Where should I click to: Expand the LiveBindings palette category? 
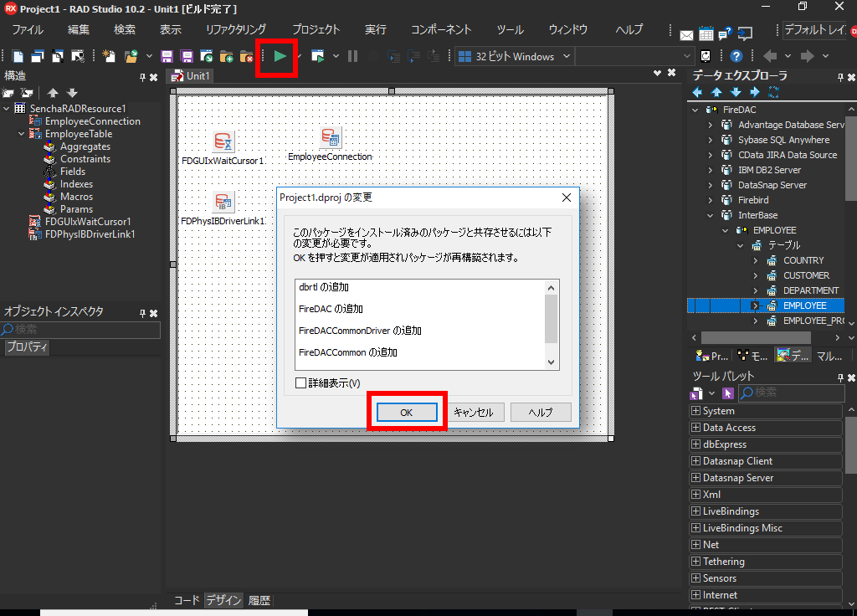[695, 511]
